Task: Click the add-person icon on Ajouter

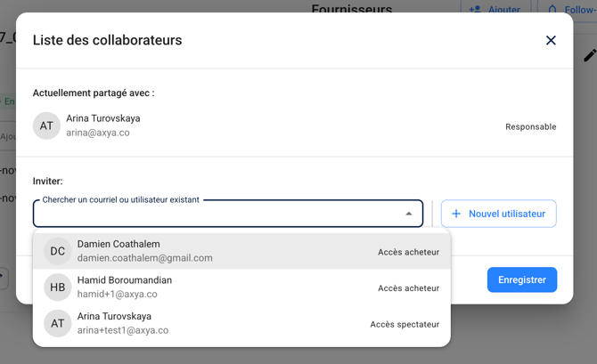Action: [475, 9]
